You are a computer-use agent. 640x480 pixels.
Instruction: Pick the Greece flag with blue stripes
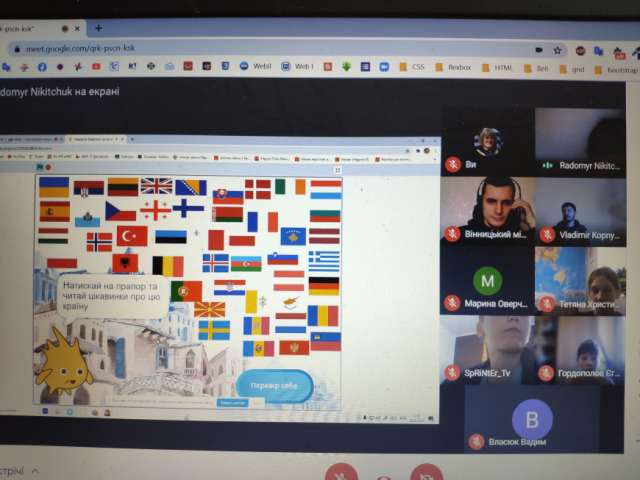click(x=323, y=260)
